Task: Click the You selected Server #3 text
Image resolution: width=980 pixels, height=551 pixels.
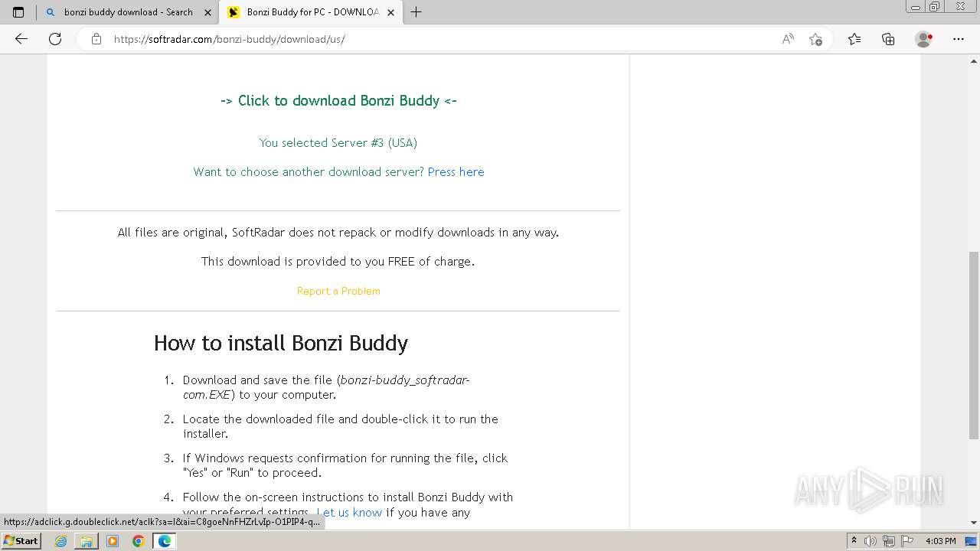Action: click(x=338, y=142)
